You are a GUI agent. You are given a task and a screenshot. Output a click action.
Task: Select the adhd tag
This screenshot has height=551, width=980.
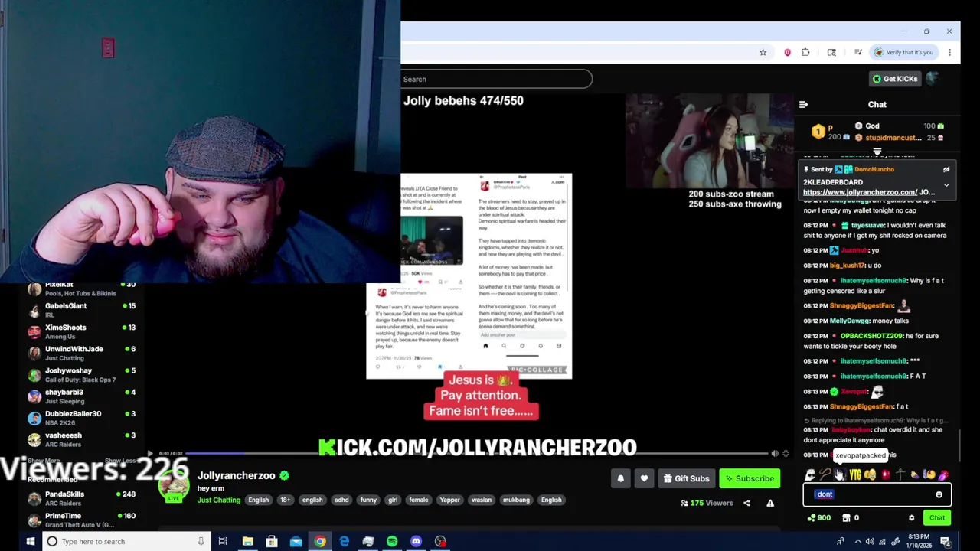tap(341, 500)
